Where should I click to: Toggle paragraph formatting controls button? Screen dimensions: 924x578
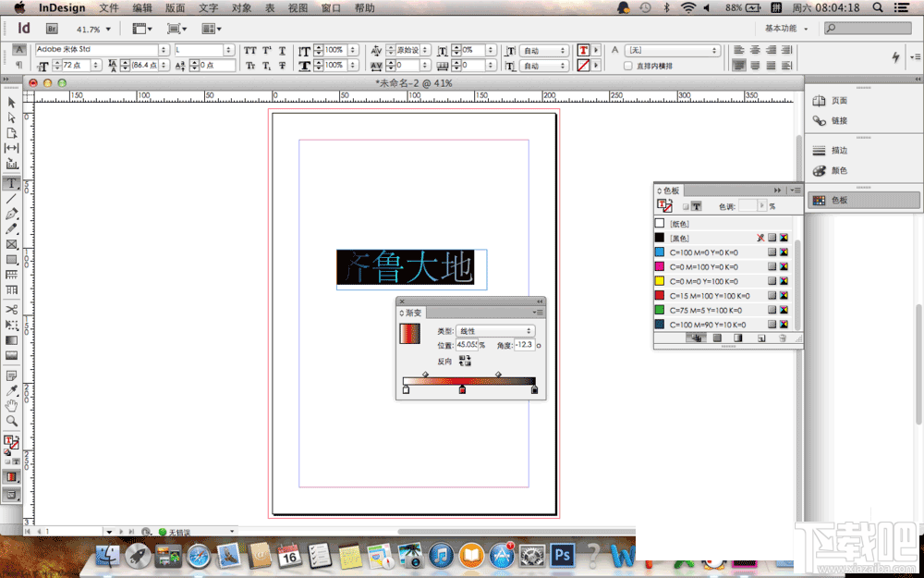(19, 65)
